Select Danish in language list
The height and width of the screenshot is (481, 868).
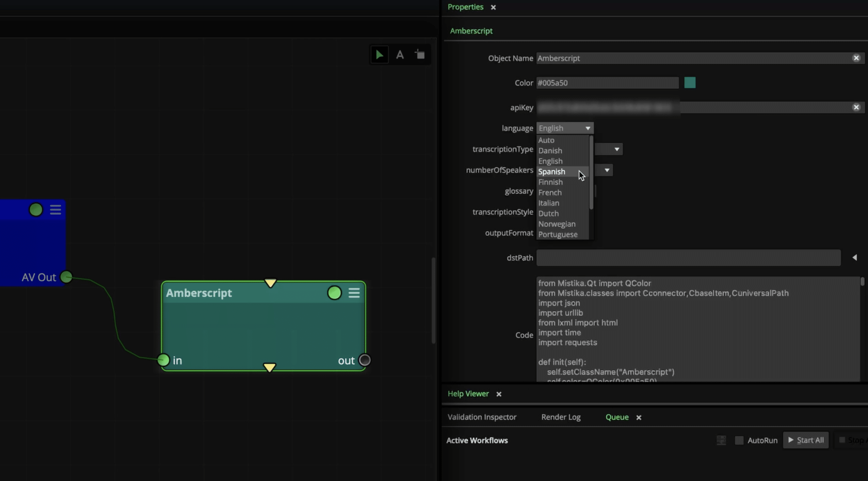coord(563,151)
